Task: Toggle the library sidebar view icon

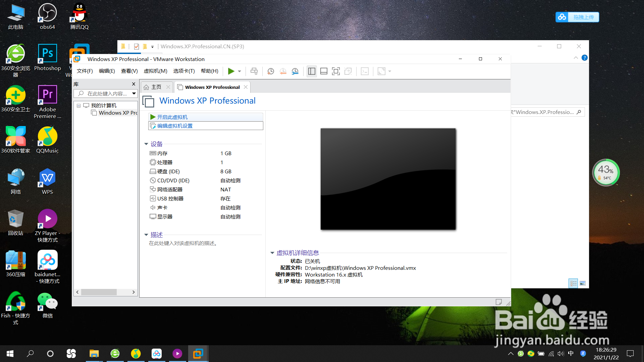Action: pos(312,71)
